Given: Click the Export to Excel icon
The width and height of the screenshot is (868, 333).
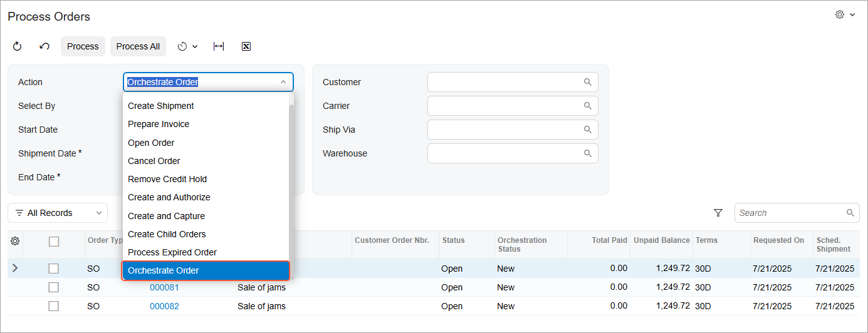Looking at the screenshot, I should 246,46.
